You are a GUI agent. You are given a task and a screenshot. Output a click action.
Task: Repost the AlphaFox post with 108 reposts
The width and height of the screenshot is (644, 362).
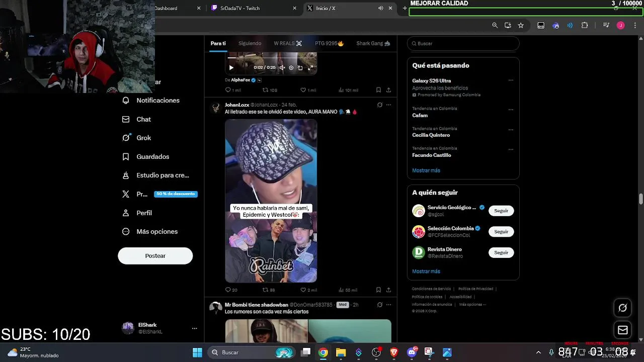(x=270, y=90)
